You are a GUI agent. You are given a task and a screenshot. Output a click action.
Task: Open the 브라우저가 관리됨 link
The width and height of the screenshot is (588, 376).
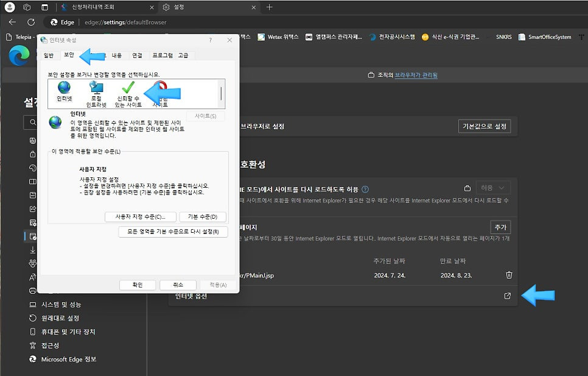416,75
